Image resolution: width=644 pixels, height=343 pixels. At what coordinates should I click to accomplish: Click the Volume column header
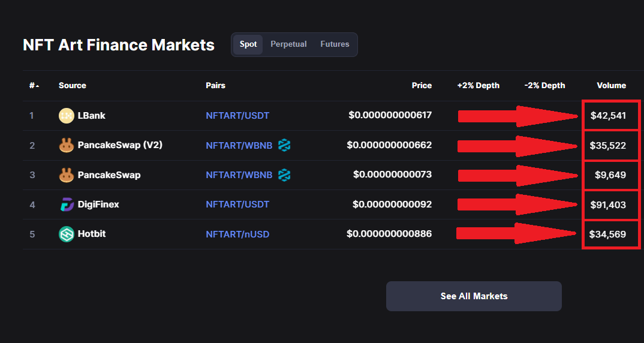point(611,85)
